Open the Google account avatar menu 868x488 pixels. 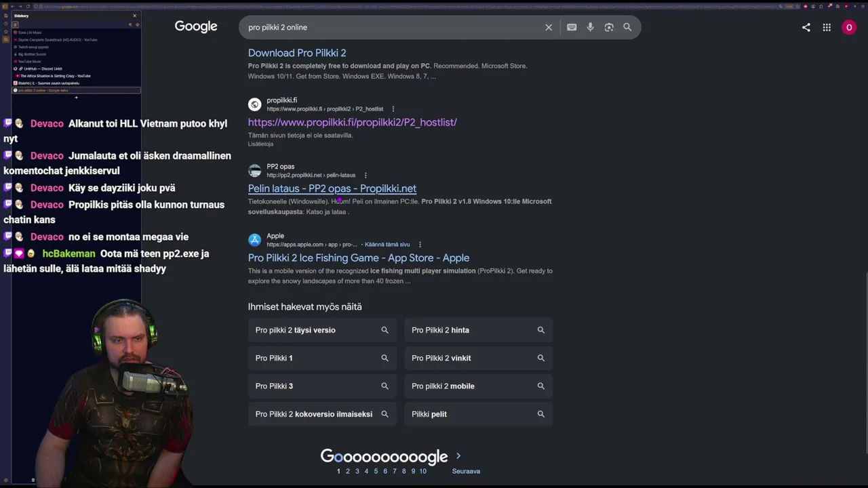[x=849, y=27]
